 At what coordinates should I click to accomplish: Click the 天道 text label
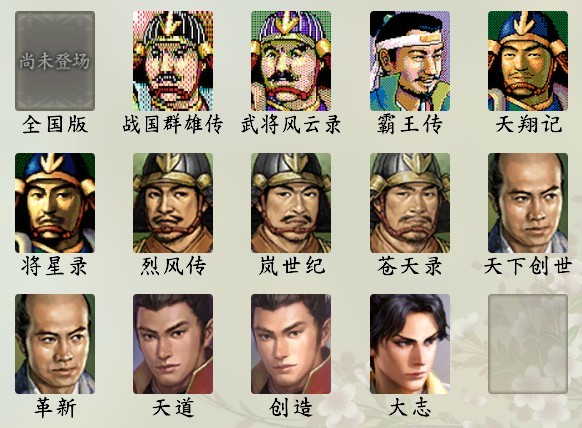(173, 408)
